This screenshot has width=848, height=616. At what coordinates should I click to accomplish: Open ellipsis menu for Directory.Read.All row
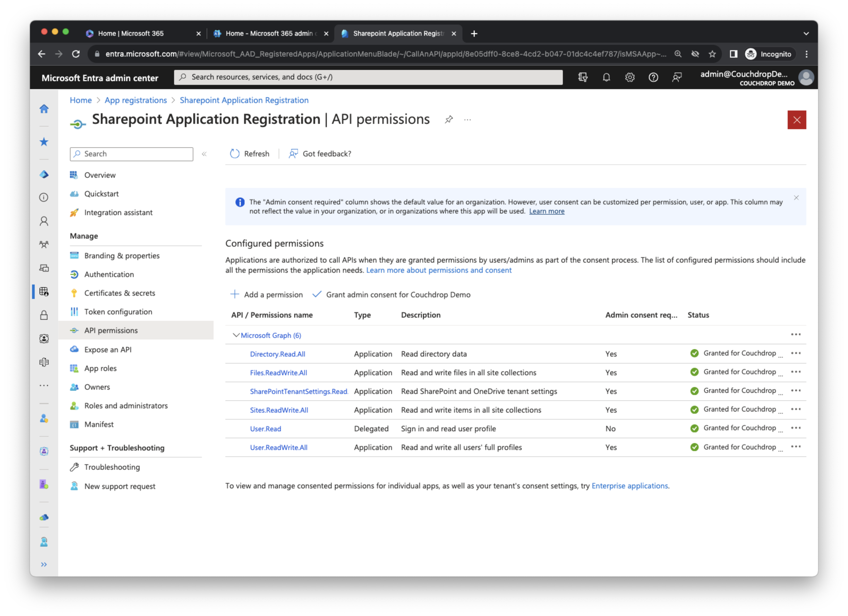tap(796, 353)
